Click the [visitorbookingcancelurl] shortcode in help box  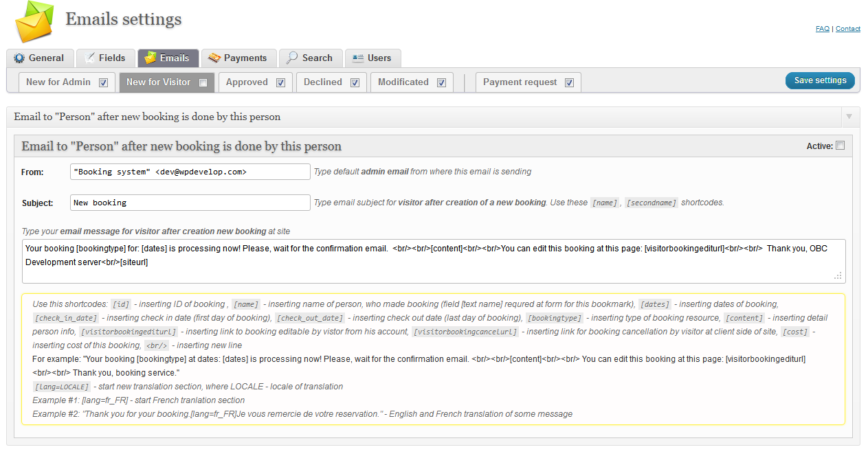coord(465,332)
